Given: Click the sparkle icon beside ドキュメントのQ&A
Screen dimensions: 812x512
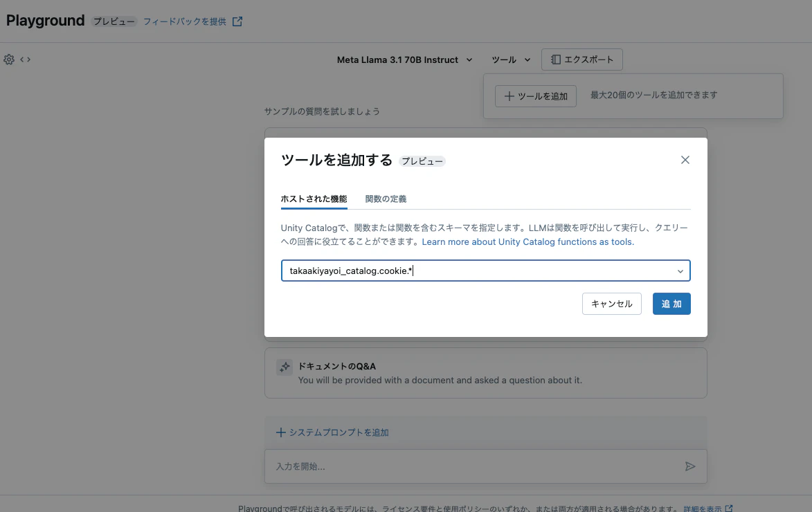Looking at the screenshot, I should point(285,365).
